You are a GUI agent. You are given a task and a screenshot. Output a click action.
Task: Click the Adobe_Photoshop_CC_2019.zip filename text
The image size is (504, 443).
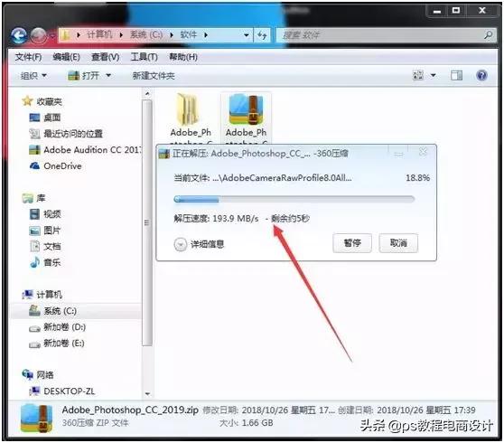tap(130, 410)
